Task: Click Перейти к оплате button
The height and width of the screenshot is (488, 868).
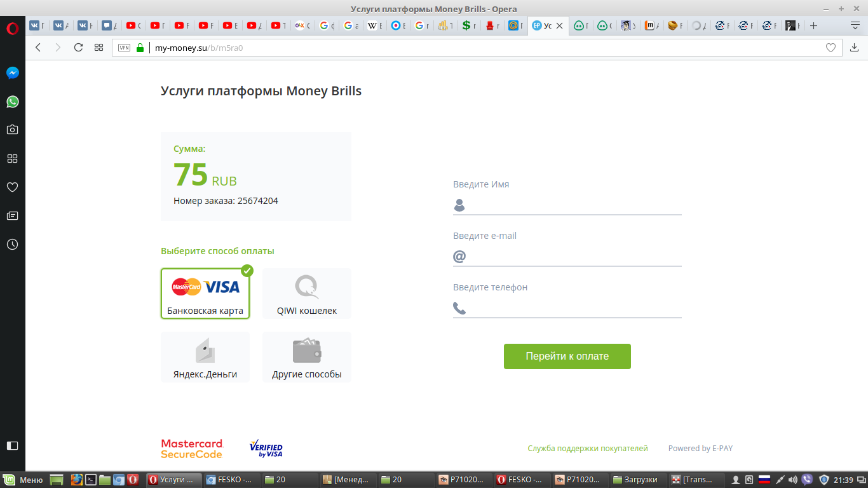Action: [567, 356]
